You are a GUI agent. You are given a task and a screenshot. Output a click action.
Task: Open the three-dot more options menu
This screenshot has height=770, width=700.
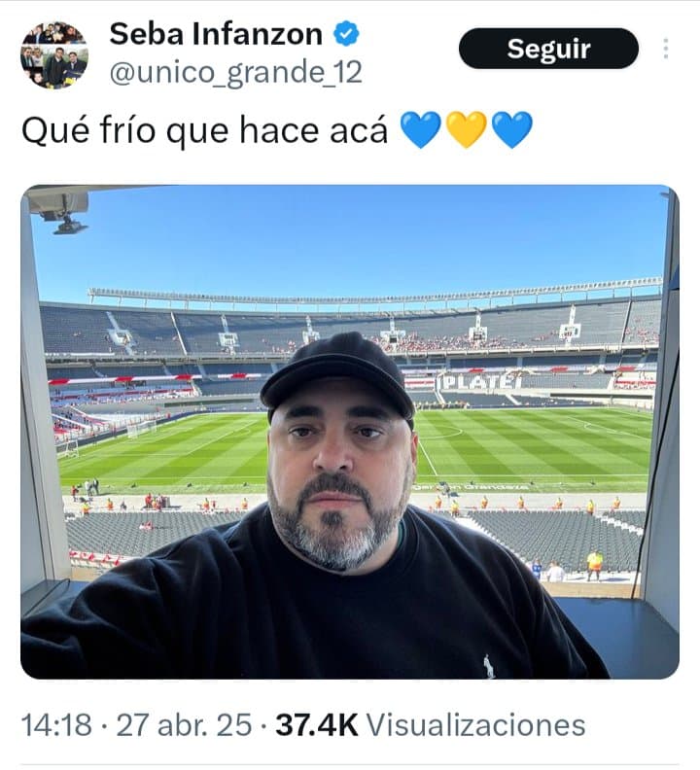tap(666, 49)
